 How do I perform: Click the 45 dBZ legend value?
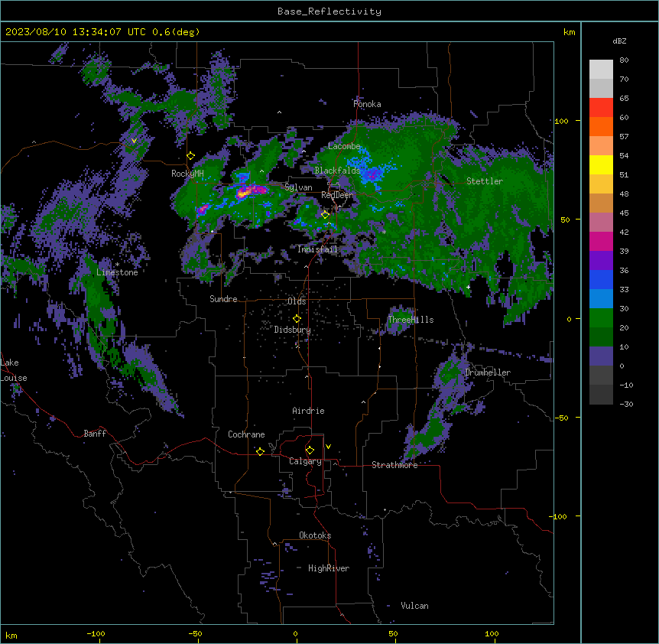pos(624,213)
